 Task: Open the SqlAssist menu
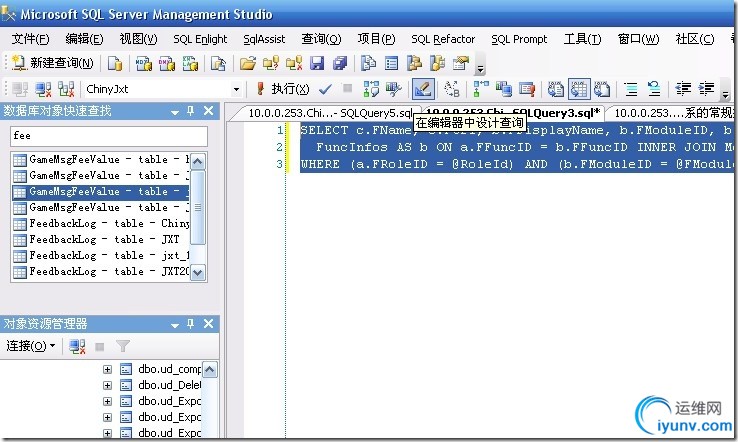(x=264, y=39)
